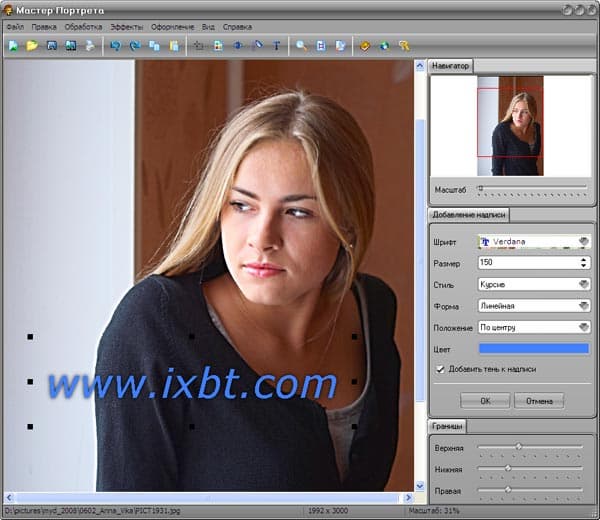Image resolution: width=600 pixels, height=520 pixels.
Task: Open a file with the yellow folder icon
Action: tap(32, 46)
